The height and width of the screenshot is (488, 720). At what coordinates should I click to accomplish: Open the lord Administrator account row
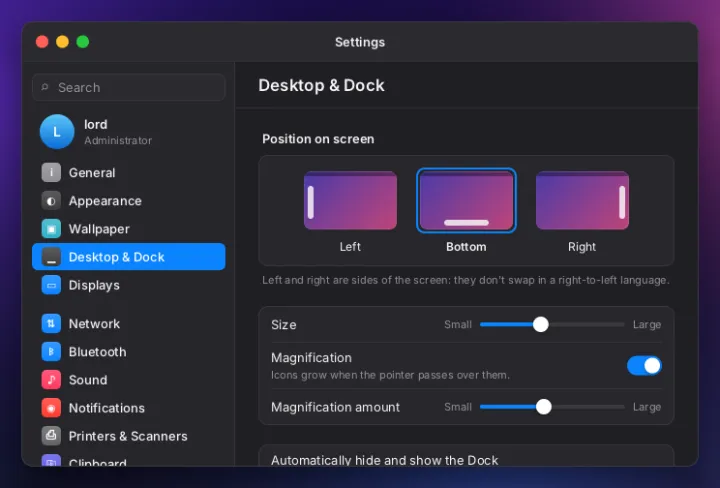(129, 132)
